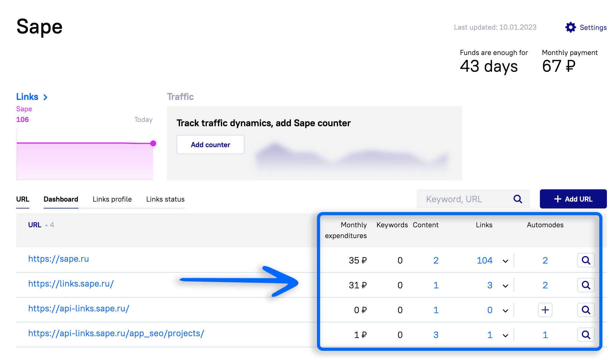Click the 31 ₽ monthly expenditure value
This screenshot has width=615, height=364.
click(358, 285)
